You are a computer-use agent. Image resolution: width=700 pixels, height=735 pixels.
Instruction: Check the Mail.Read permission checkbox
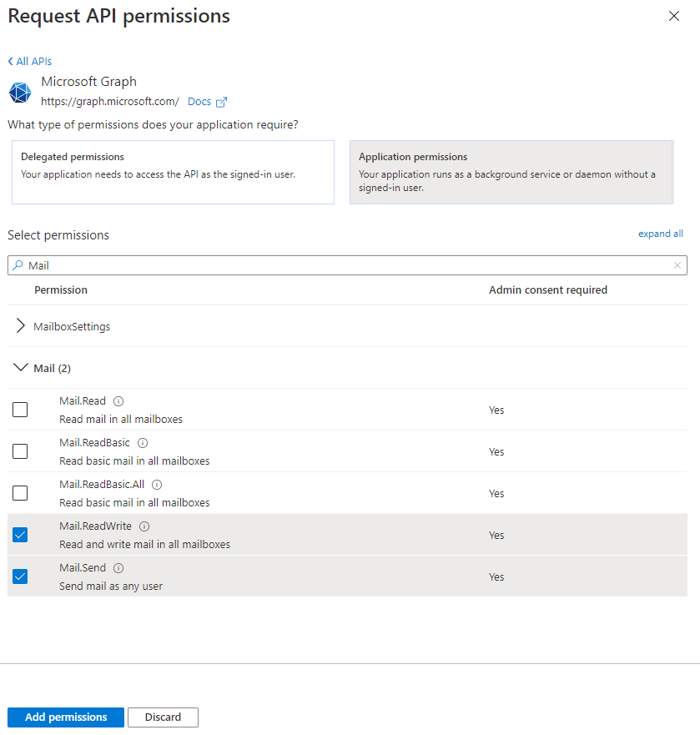tap(20, 410)
